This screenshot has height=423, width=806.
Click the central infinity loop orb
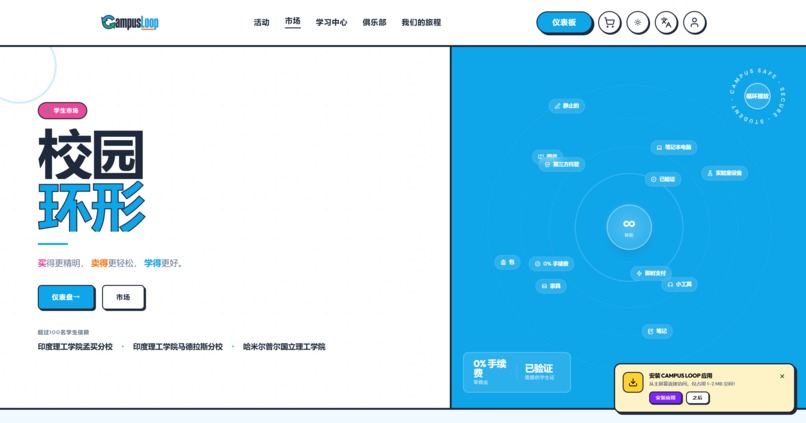pos(629,227)
